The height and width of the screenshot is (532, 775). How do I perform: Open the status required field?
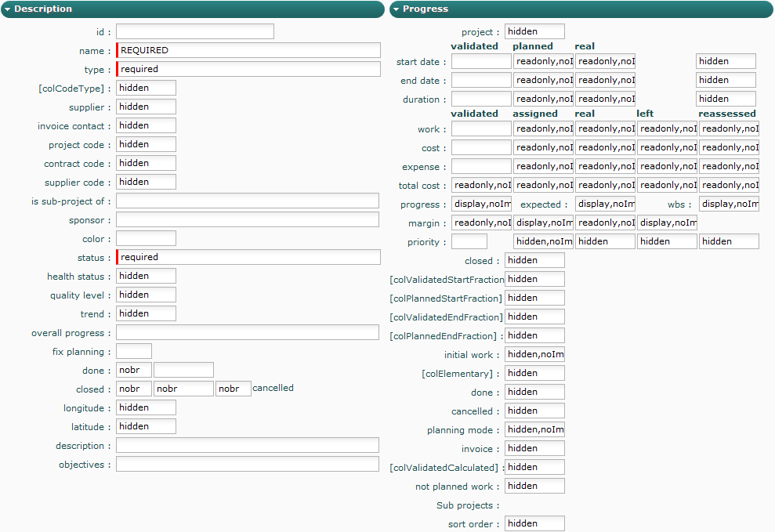pos(248,257)
